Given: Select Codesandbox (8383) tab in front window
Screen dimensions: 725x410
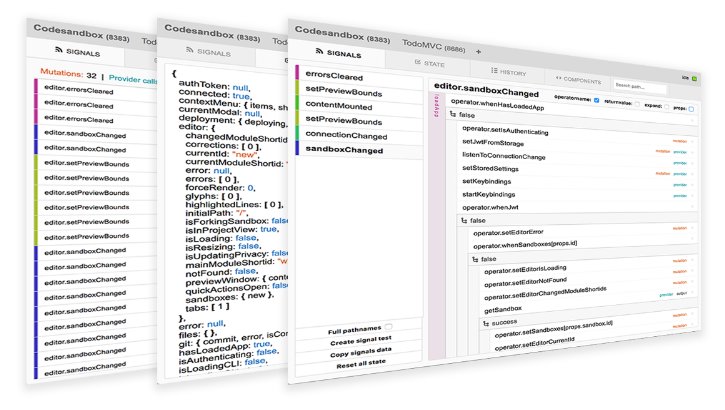Looking at the screenshot, I should point(342,34).
